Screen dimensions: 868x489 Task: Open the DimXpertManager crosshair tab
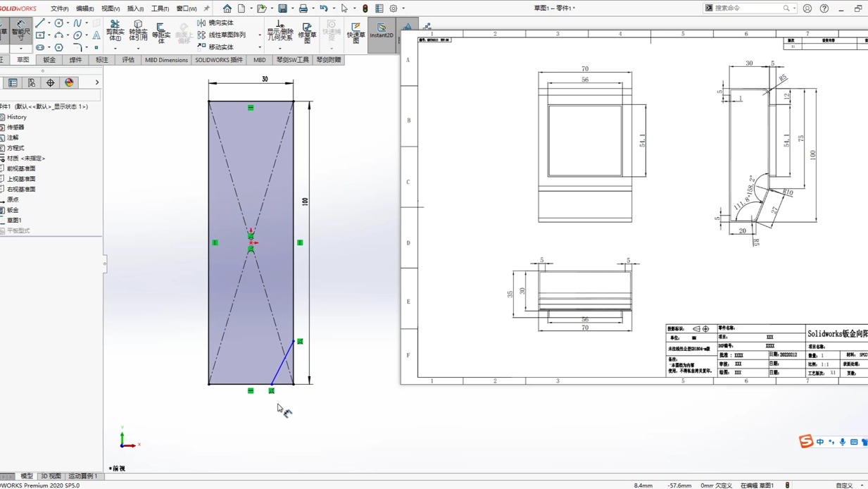[50, 82]
